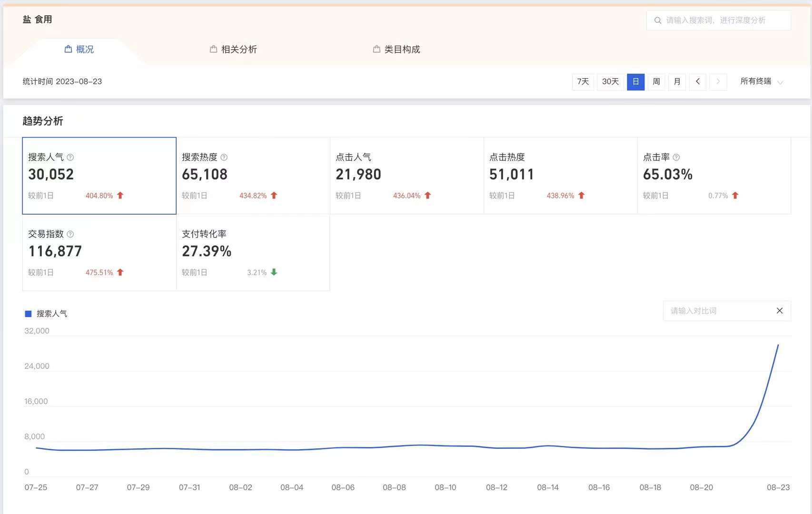Click the 趋势分析 section heading
The height and width of the screenshot is (514, 812).
click(x=43, y=121)
